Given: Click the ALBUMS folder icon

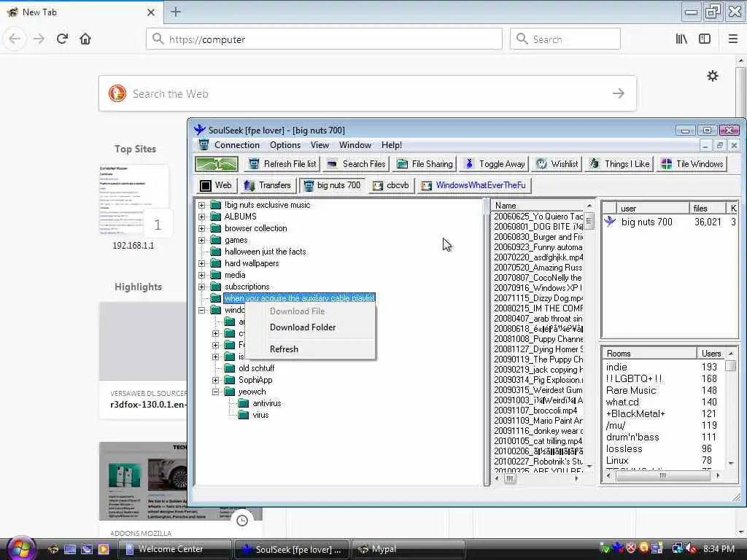Looking at the screenshot, I should 216,217.
